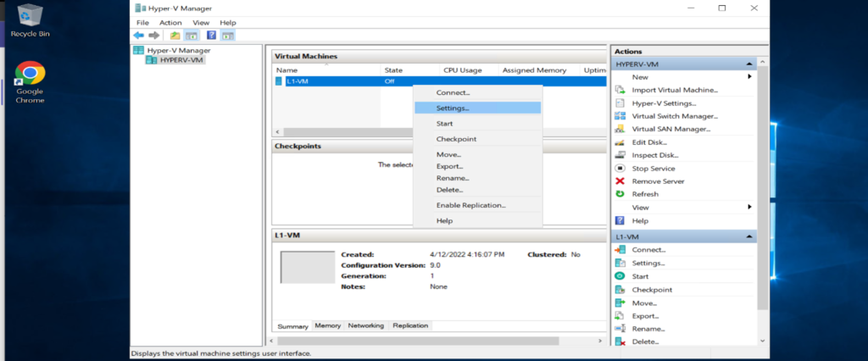The width and height of the screenshot is (868, 361).
Task: Open the View menu in menu bar
Action: 201,23
